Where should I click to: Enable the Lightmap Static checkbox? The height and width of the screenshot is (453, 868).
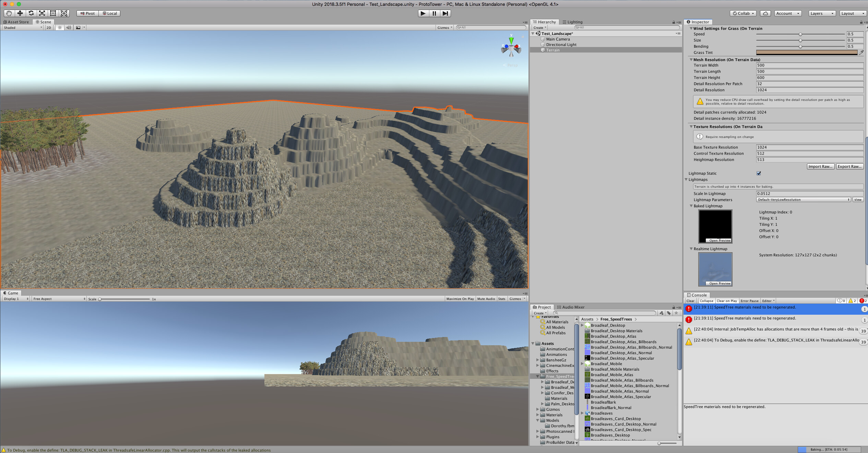point(759,173)
